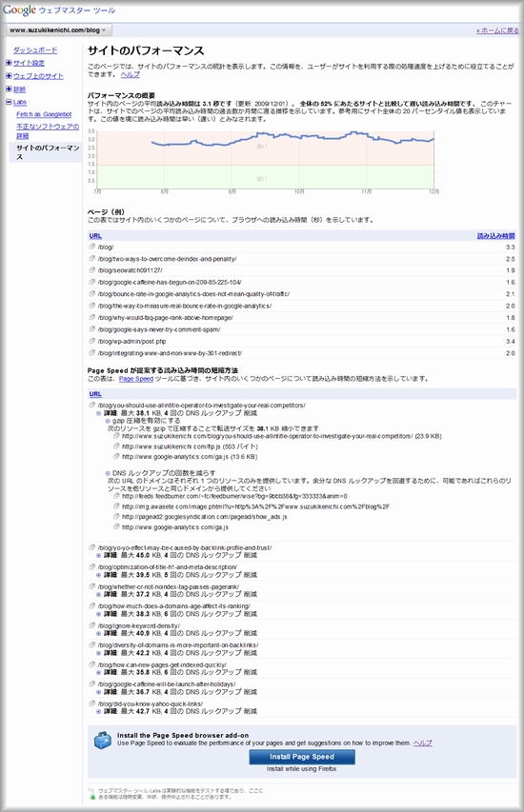The width and height of the screenshot is (524, 812).
Task: Open the ヘルプ link in the page intro
Action: pos(131,74)
